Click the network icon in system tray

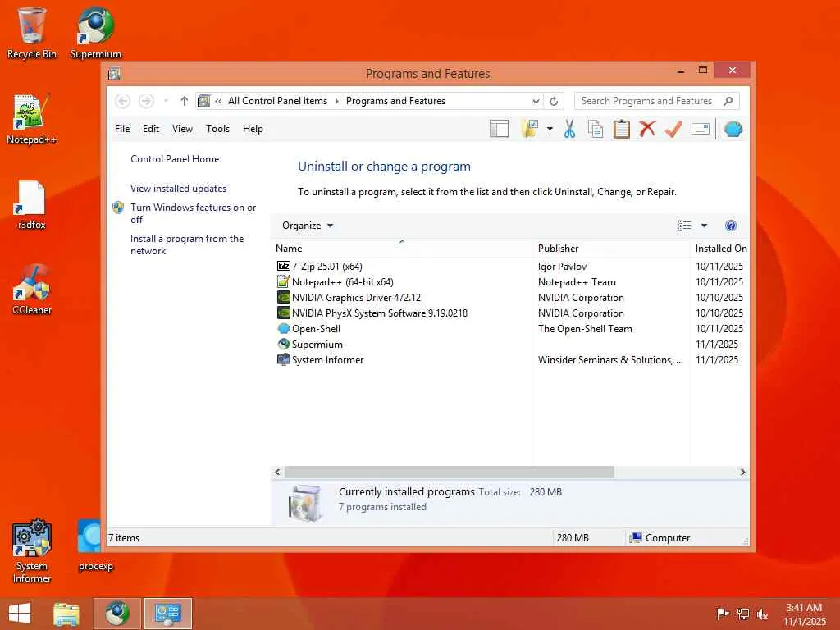[x=742, y=614]
